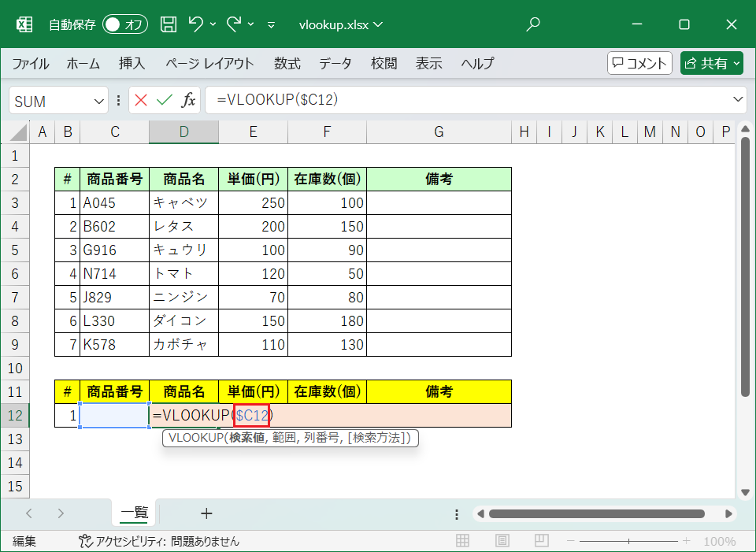Switch to Normal view in status bar
This screenshot has height=552, width=756.
(463, 542)
